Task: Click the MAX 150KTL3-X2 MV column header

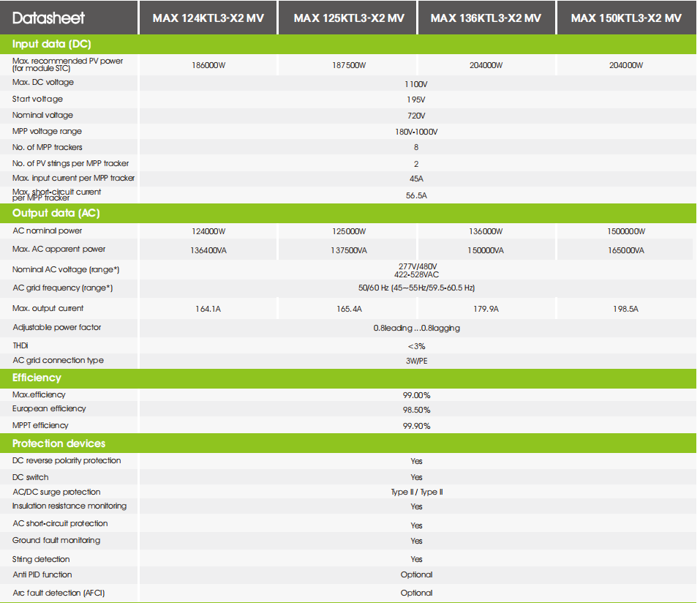Action: [x=626, y=18]
